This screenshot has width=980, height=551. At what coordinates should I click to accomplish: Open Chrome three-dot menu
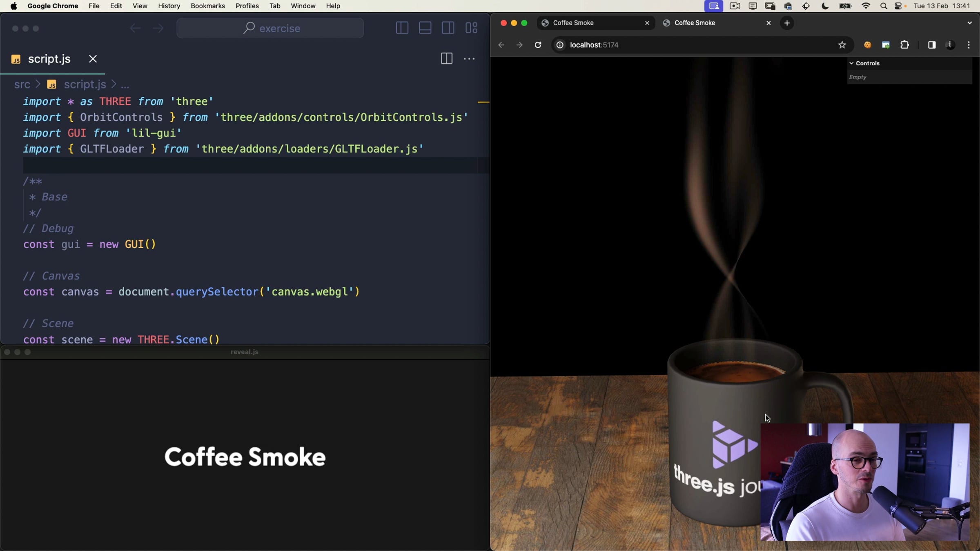(x=969, y=45)
